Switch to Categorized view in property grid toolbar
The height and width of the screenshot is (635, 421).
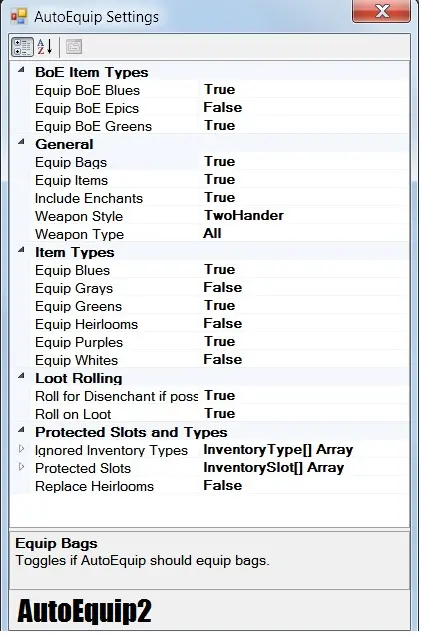(22, 47)
